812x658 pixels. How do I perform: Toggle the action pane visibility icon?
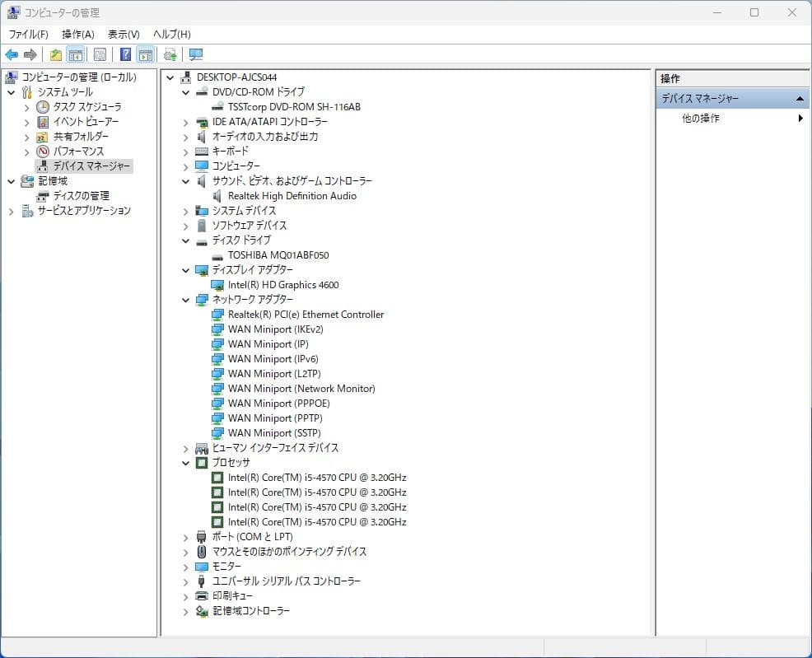pyautogui.click(x=145, y=54)
